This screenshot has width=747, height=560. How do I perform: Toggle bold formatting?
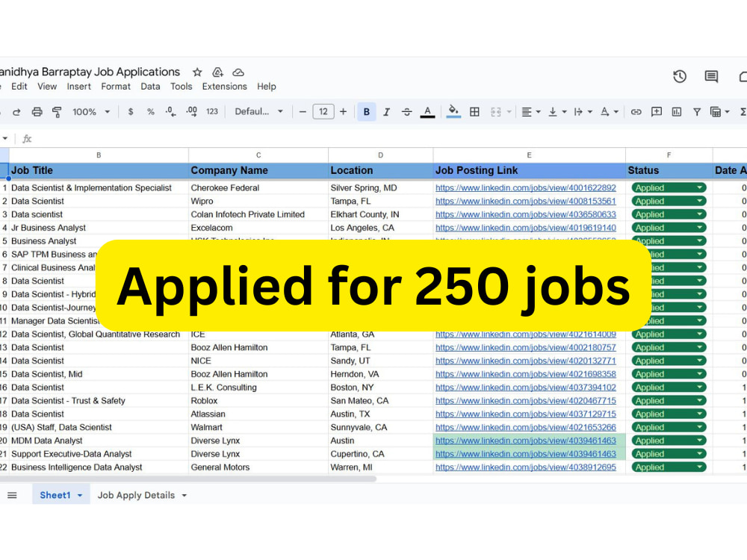(x=366, y=112)
